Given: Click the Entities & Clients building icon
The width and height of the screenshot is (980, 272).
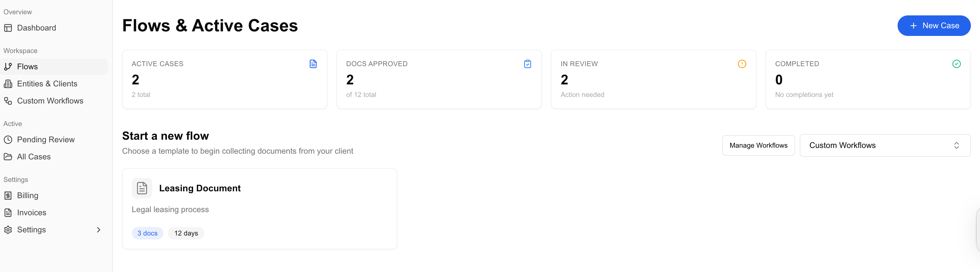Looking at the screenshot, I should pos(8,84).
